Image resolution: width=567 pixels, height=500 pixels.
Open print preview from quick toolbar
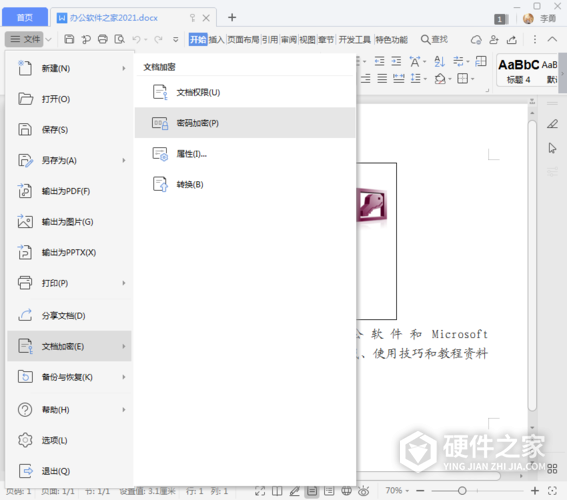(x=119, y=39)
